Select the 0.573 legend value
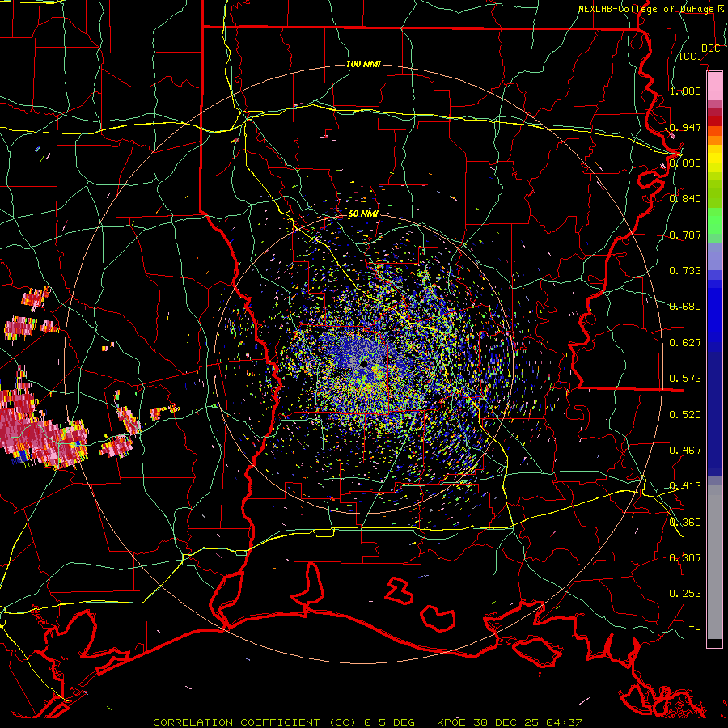Viewport: 728px width, 728px height. [685, 379]
